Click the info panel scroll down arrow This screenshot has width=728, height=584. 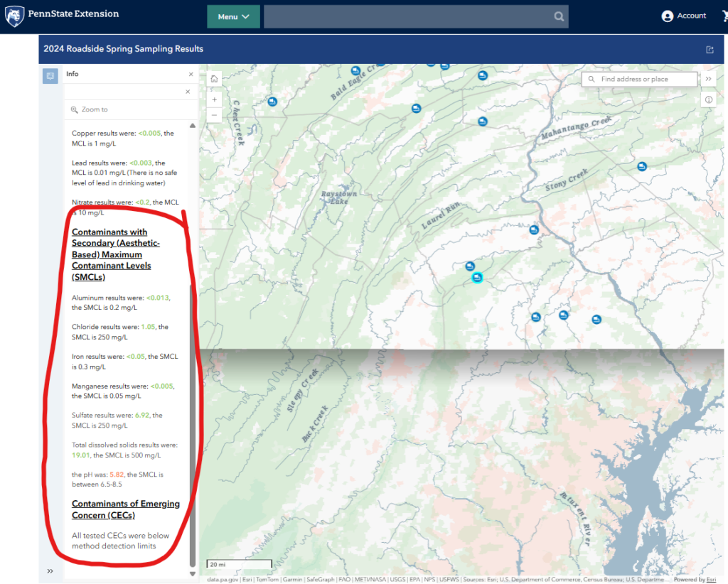193,574
